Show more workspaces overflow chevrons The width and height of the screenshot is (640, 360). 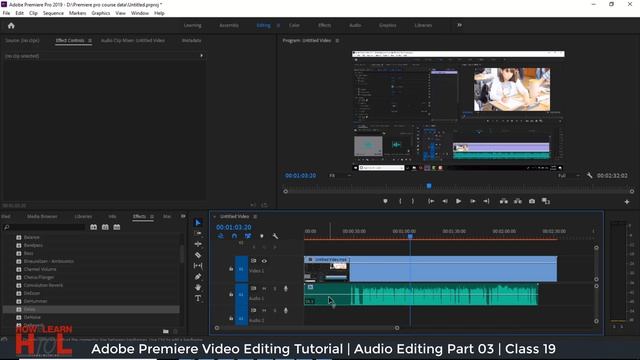coord(459,25)
